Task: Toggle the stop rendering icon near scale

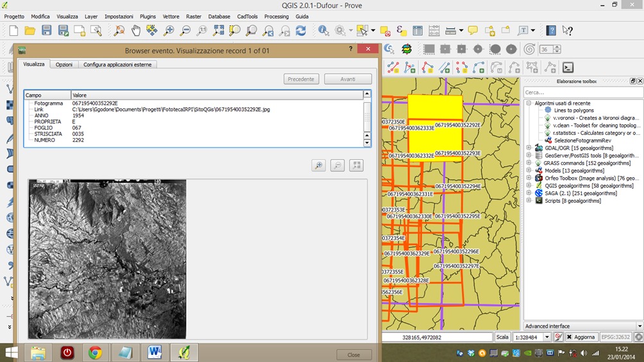Action: [558, 337]
